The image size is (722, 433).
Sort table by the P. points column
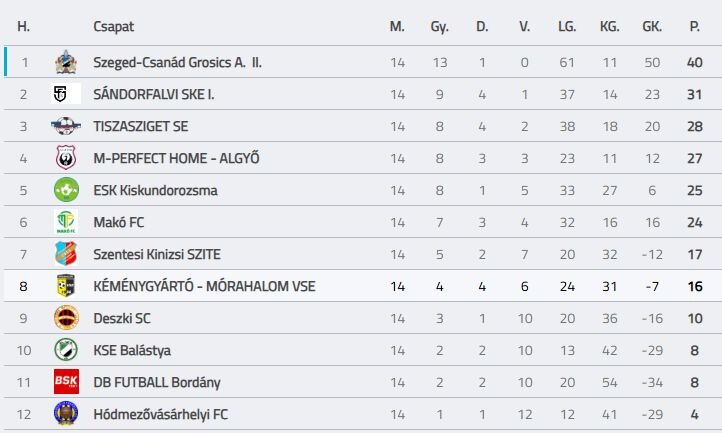click(694, 26)
